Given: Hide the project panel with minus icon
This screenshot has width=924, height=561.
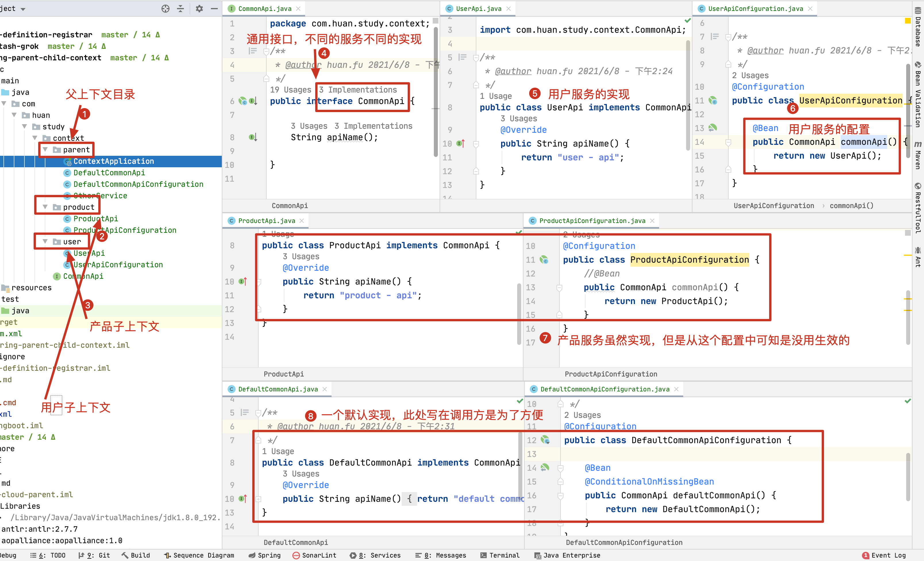Looking at the screenshot, I should pyautogui.click(x=214, y=9).
